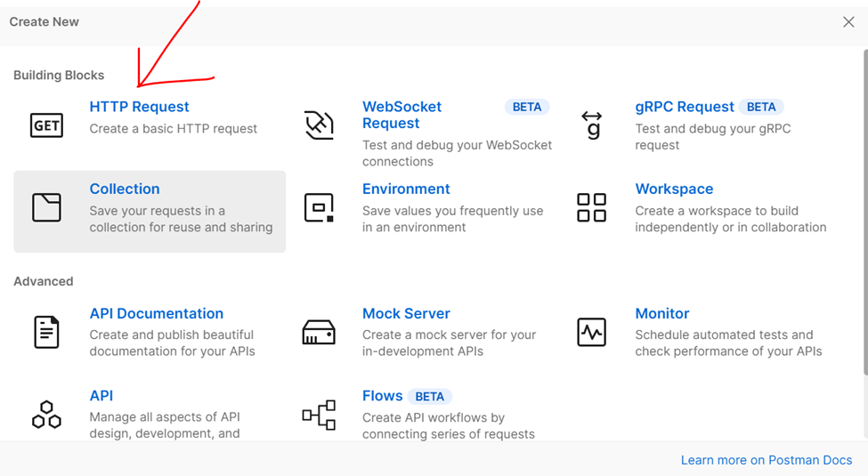Click BETA badge next to Flows
This screenshot has height=476, width=868.
430,397
